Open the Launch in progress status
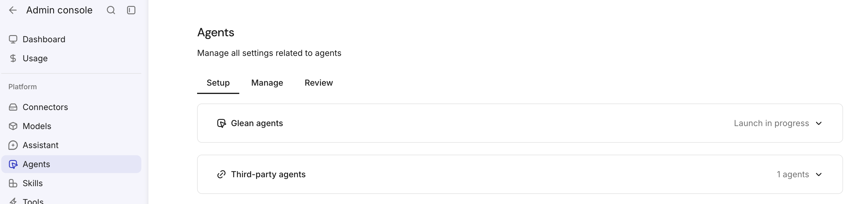868x204 pixels. pyautogui.click(x=771, y=123)
